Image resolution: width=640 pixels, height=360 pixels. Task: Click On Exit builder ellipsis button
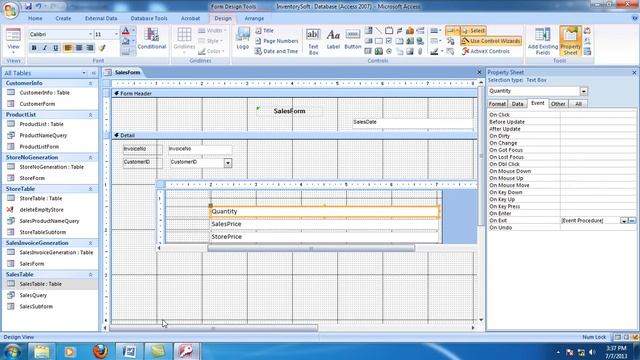(x=632, y=221)
